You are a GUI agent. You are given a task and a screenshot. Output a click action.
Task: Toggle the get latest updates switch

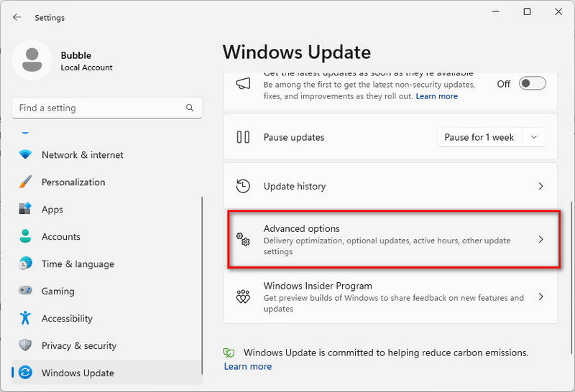pos(533,83)
